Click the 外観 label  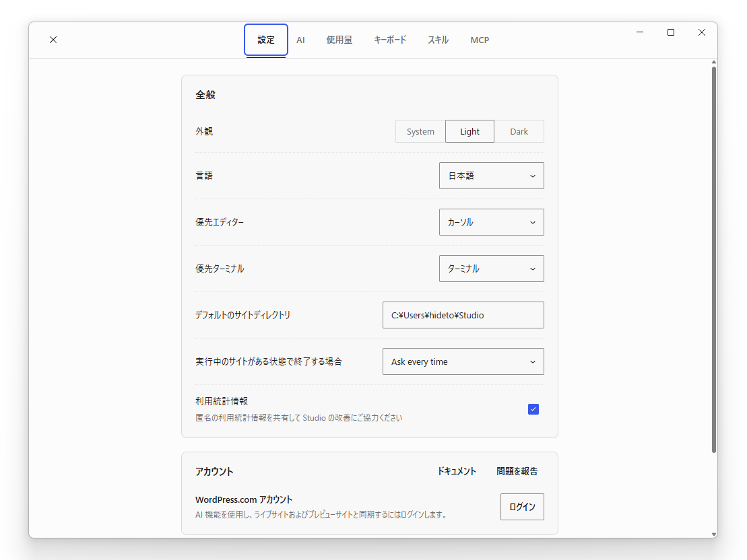click(204, 131)
